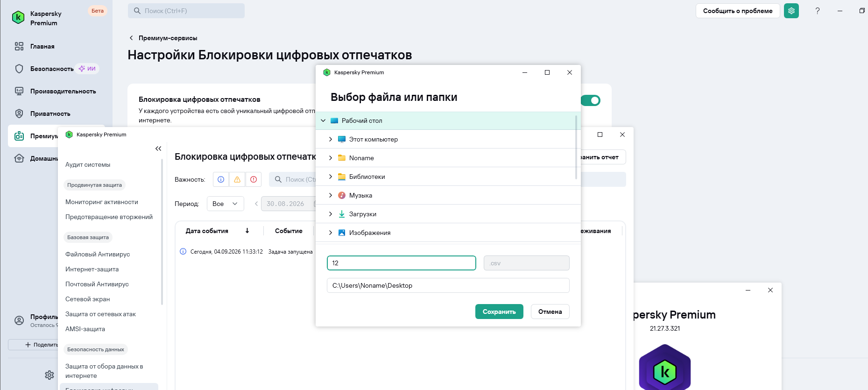Click the Kaspersky logo in the main sidebar
The width and height of the screenshot is (868, 390).
click(18, 18)
